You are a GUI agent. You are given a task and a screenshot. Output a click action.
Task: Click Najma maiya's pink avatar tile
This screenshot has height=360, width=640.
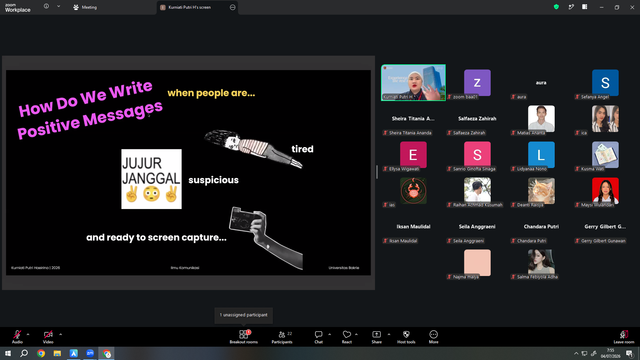pos(477,262)
